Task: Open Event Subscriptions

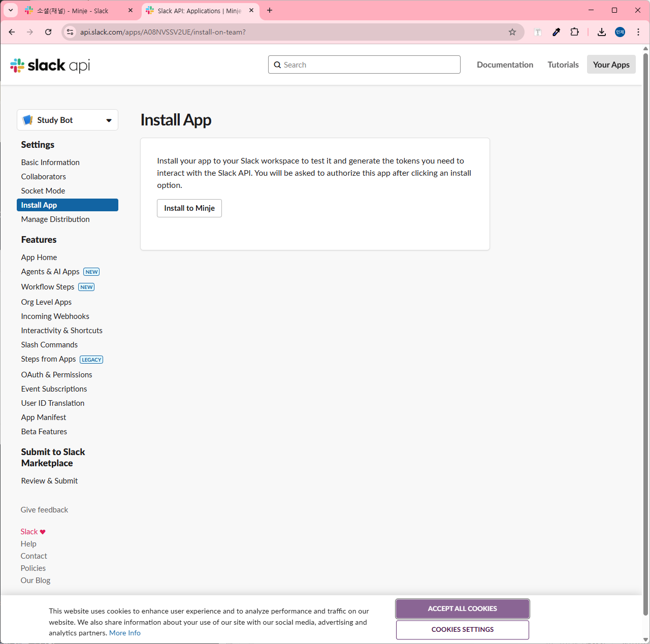Action: tap(54, 389)
